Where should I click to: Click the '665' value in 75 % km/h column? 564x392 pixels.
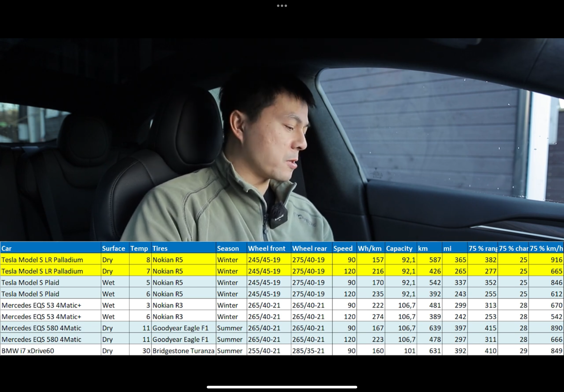(x=546, y=271)
